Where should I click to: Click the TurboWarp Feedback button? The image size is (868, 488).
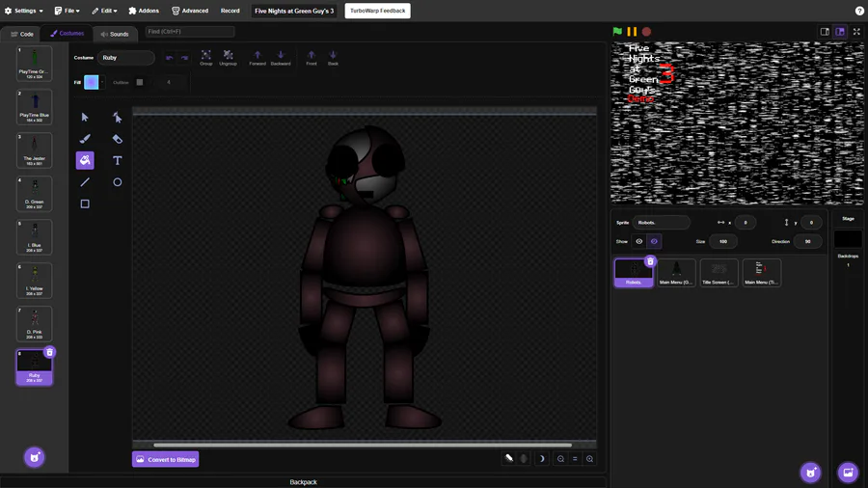(x=377, y=11)
